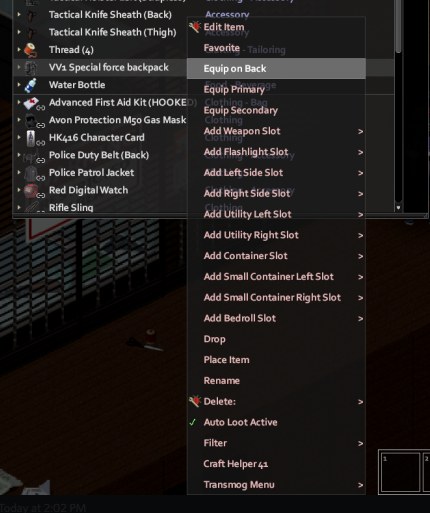
Task: Click the Red Digital Watch icon
Action: point(31,191)
